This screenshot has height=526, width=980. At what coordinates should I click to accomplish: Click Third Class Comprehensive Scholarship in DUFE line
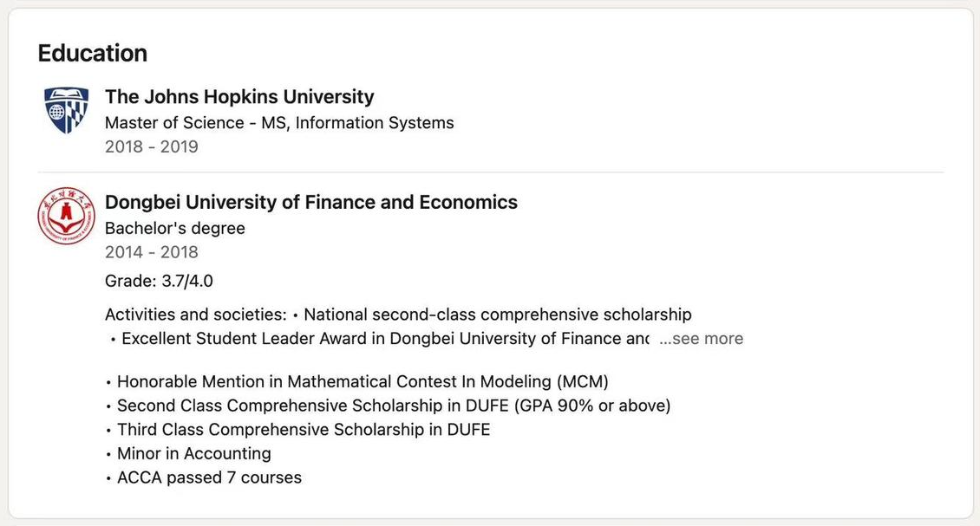click(x=297, y=430)
